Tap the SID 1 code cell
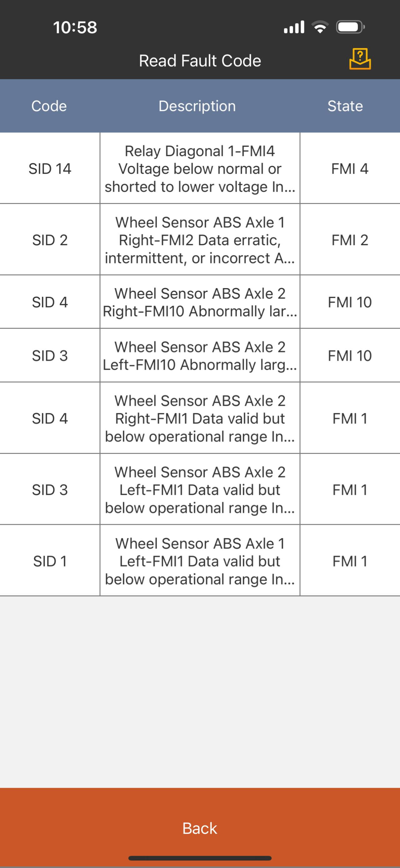The image size is (400, 868). click(50, 561)
